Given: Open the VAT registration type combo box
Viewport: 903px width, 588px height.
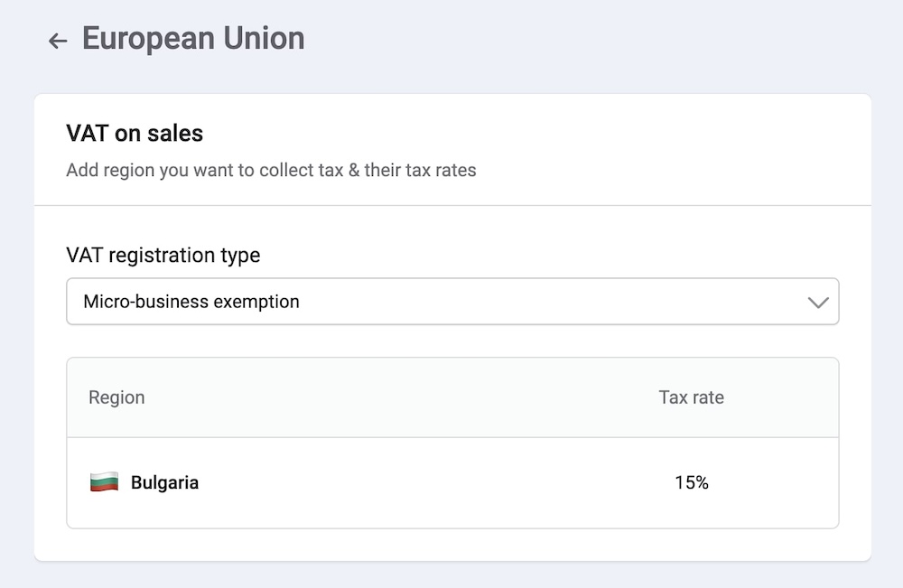Looking at the screenshot, I should [452, 302].
